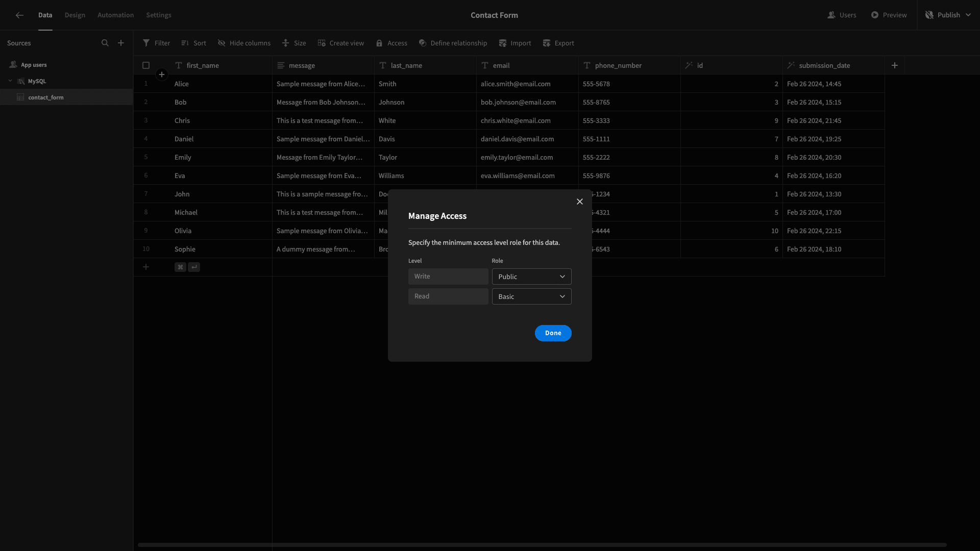Click the Done button

[553, 333]
